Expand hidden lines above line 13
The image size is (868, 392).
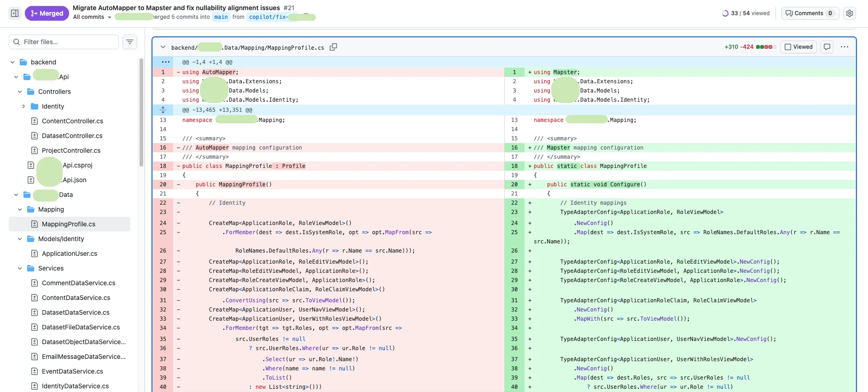pos(163,110)
